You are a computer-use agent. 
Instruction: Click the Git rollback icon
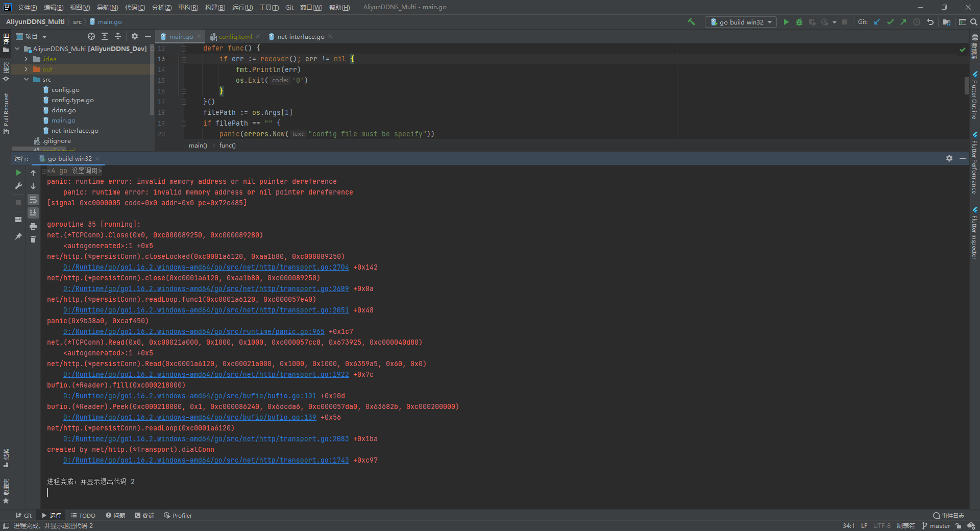pos(930,22)
